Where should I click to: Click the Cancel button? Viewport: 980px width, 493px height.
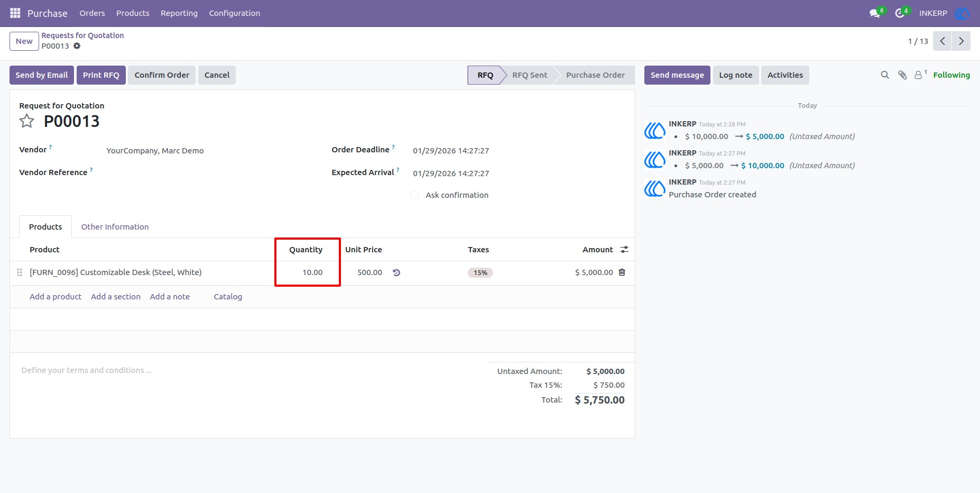coord(217,75)
